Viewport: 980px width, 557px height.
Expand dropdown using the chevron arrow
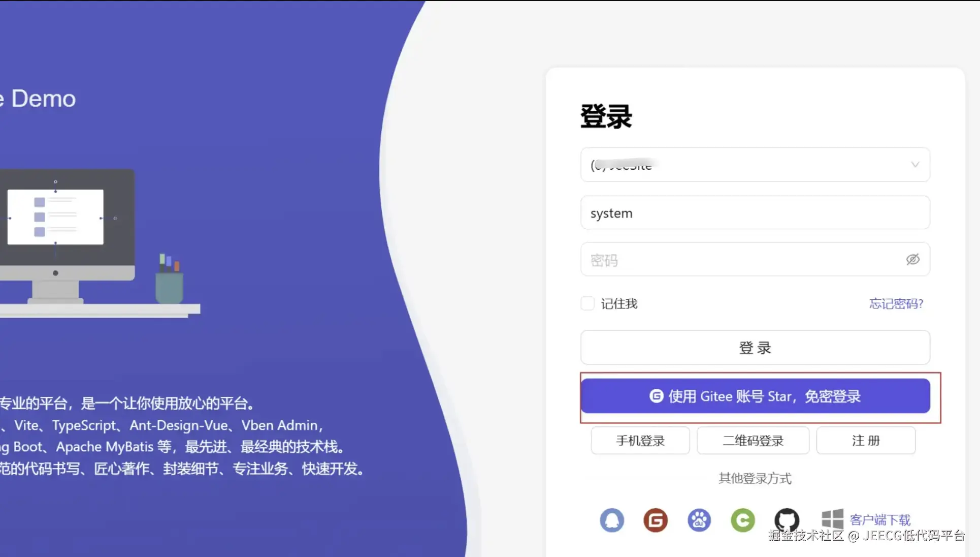[x=914, y=165]
